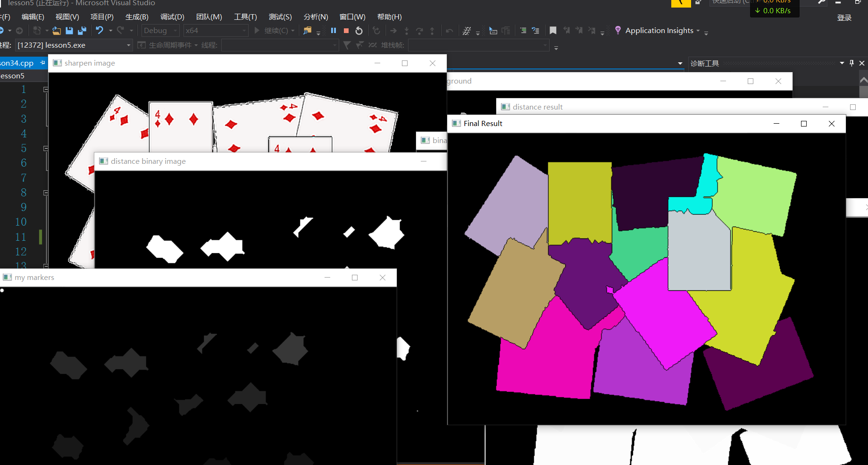
Task: Pause debugging with the Break All icon
Action: [x=334, y=30]
